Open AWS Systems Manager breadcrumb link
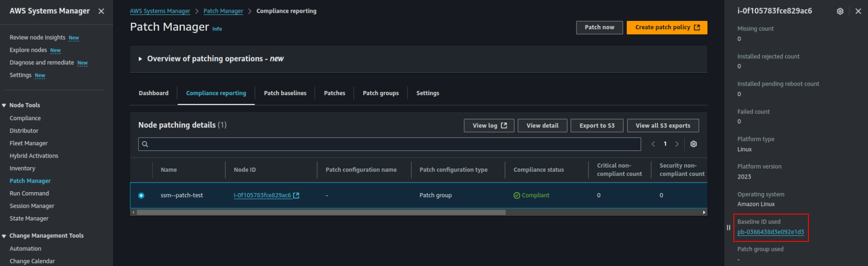The width and height of the screenshot is (868, 266). tap(160, 11)
